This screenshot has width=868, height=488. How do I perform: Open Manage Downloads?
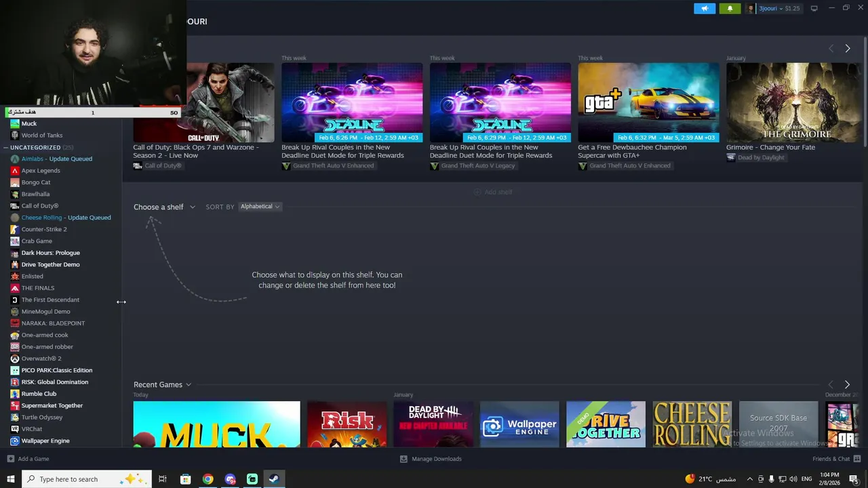(x=431, y=459)
